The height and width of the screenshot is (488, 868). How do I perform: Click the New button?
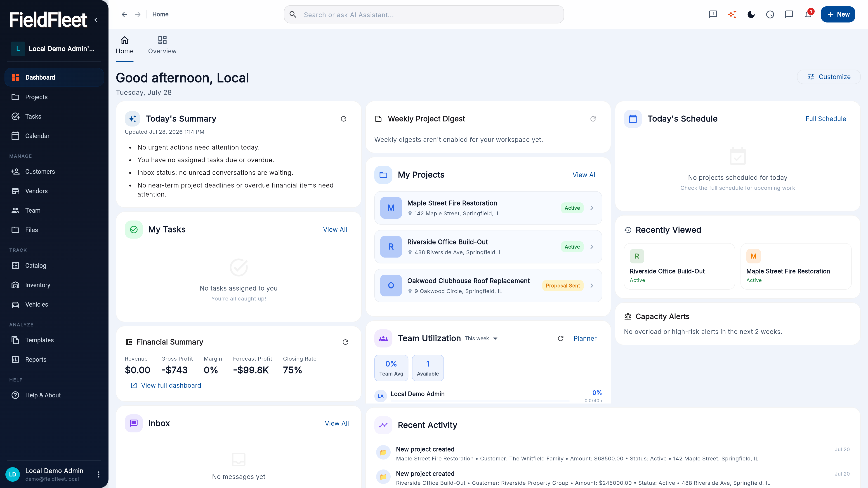click(838, 14)
